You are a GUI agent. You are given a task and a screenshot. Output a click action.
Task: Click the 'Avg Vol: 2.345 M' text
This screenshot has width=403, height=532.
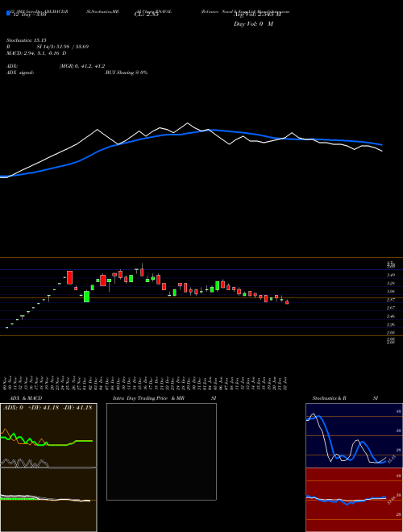pyautogui.click(x=257, y=15)
